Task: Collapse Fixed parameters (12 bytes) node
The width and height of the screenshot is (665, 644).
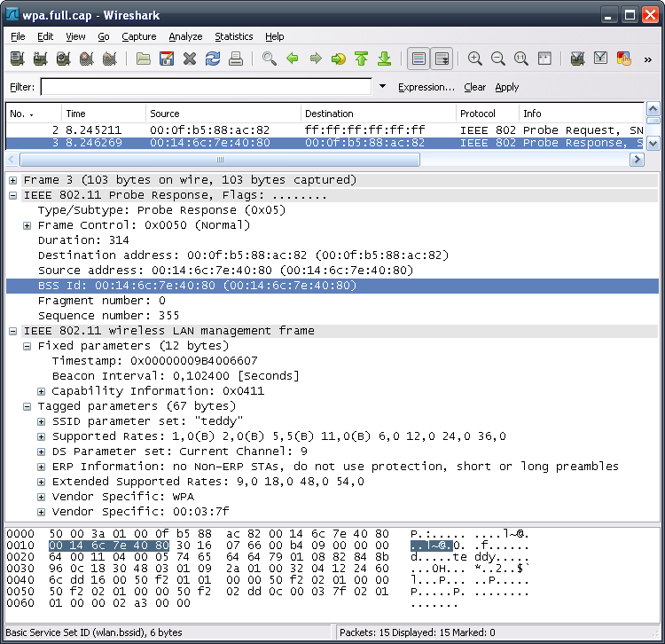Action: (27, 346)
